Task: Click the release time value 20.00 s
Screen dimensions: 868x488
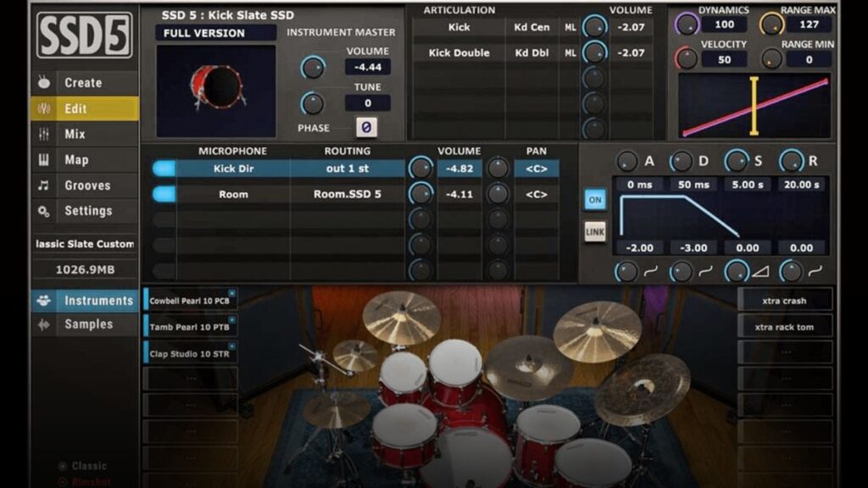Action: [802, 185]
